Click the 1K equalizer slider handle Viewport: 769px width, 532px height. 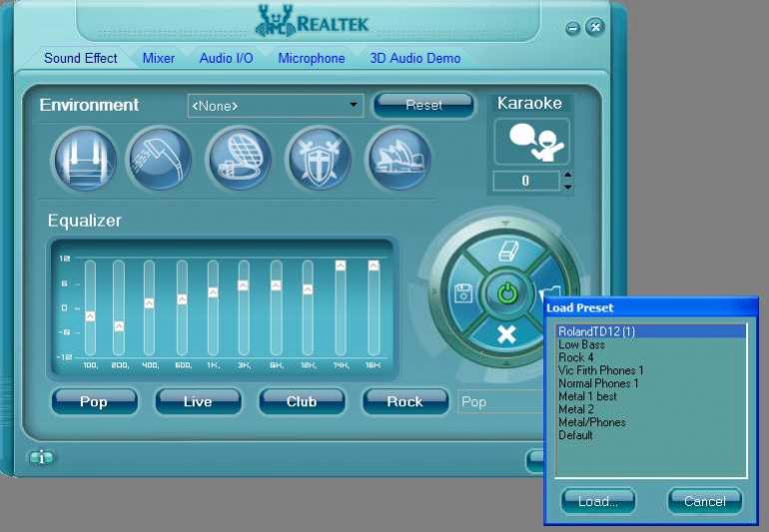[x=213, y=292]
